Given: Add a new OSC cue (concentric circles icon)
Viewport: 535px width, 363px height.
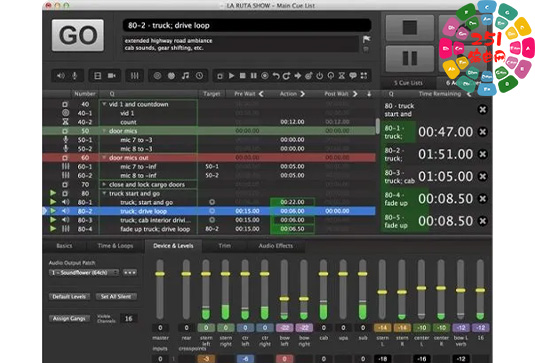Looking at the screenshot, I should 157,76.
